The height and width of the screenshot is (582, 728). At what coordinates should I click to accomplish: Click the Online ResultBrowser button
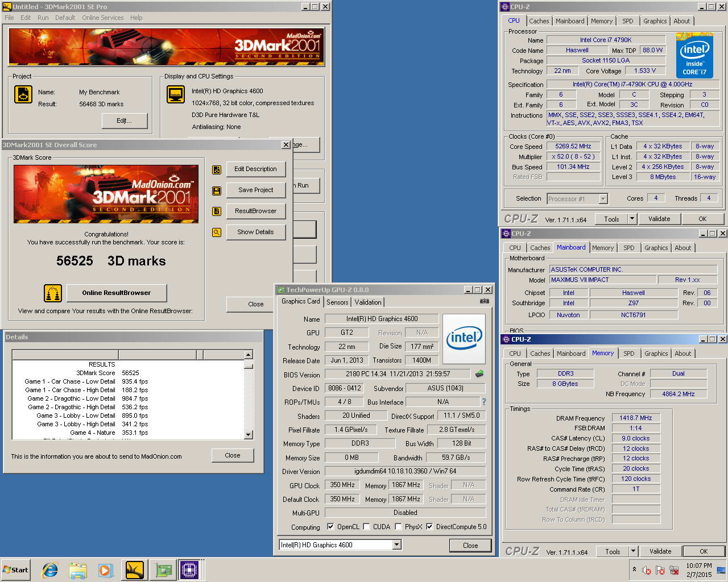(x=117, y=293)
